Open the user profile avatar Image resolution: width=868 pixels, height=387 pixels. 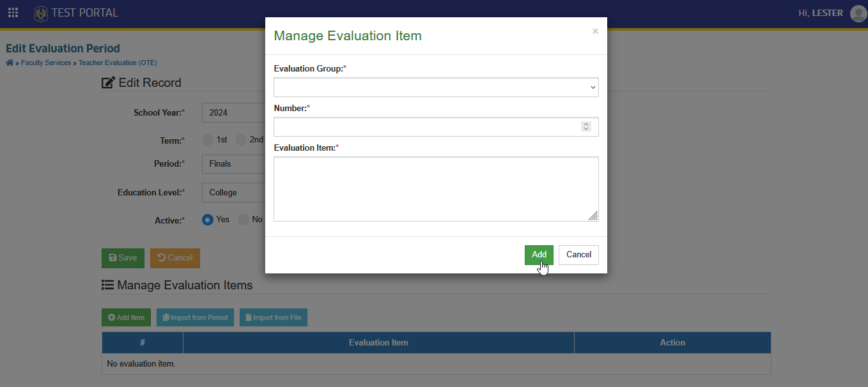coord(858,13)
